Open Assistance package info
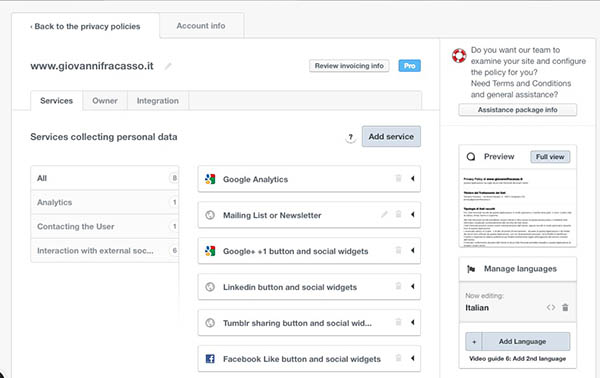600x378 pixels. (517, 110)
